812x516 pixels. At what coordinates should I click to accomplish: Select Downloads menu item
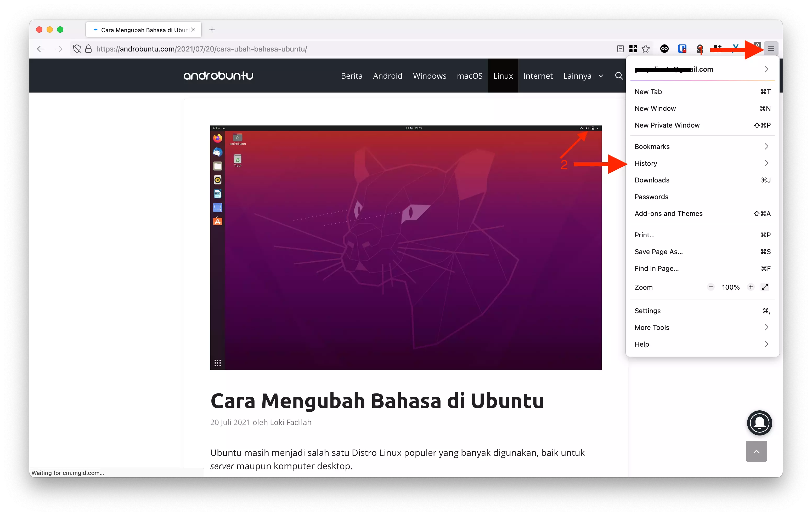[652, 180]
